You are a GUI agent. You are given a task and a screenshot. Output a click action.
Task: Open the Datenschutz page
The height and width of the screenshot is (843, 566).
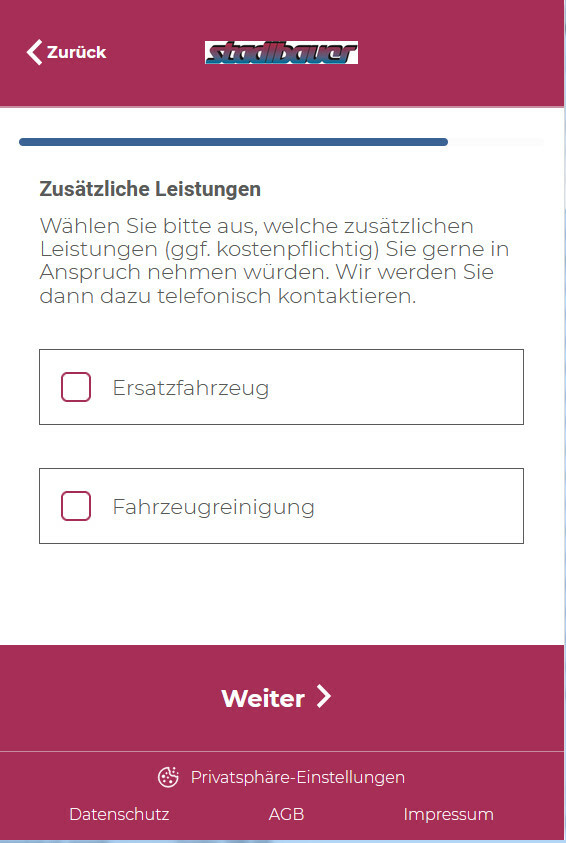tap(119, 814)
